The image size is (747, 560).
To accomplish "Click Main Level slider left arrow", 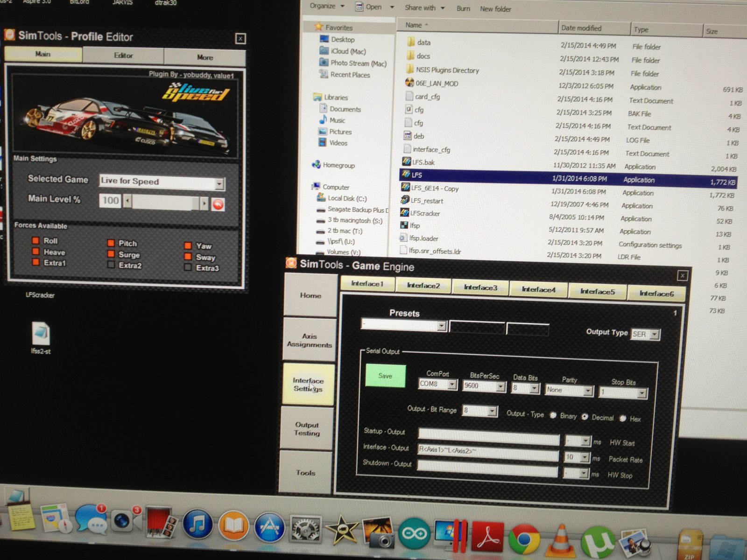I will pos(127,202).
